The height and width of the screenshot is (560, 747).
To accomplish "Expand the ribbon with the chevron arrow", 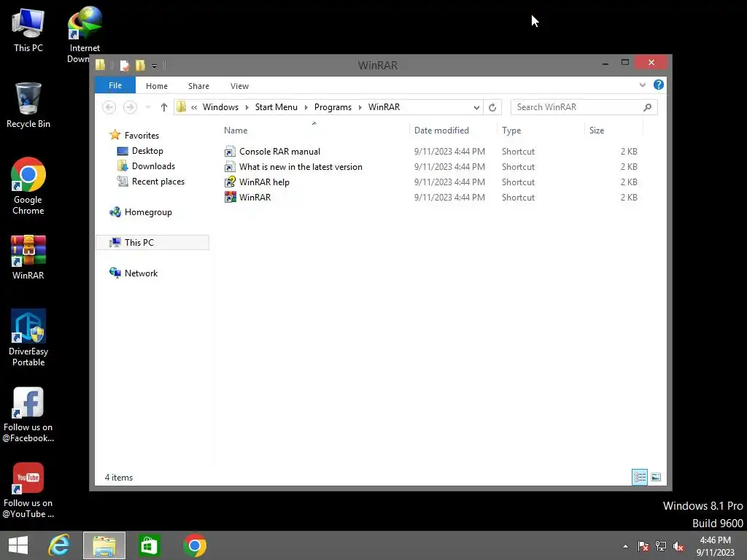I will [x=642, y=85].
